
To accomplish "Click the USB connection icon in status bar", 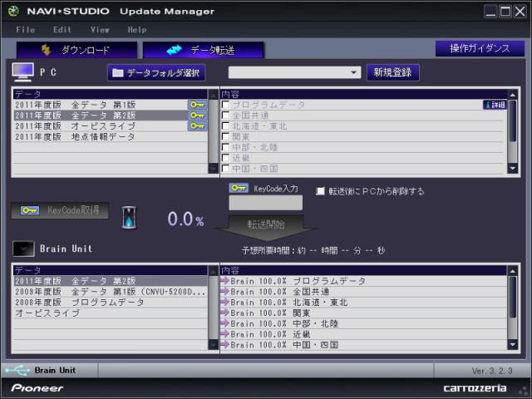I will point(16,370).
